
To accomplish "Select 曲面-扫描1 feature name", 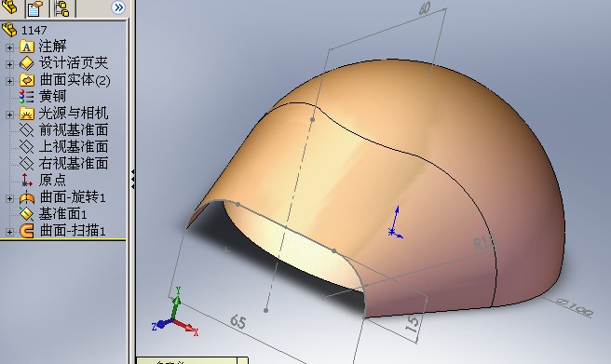I will 73,231.
